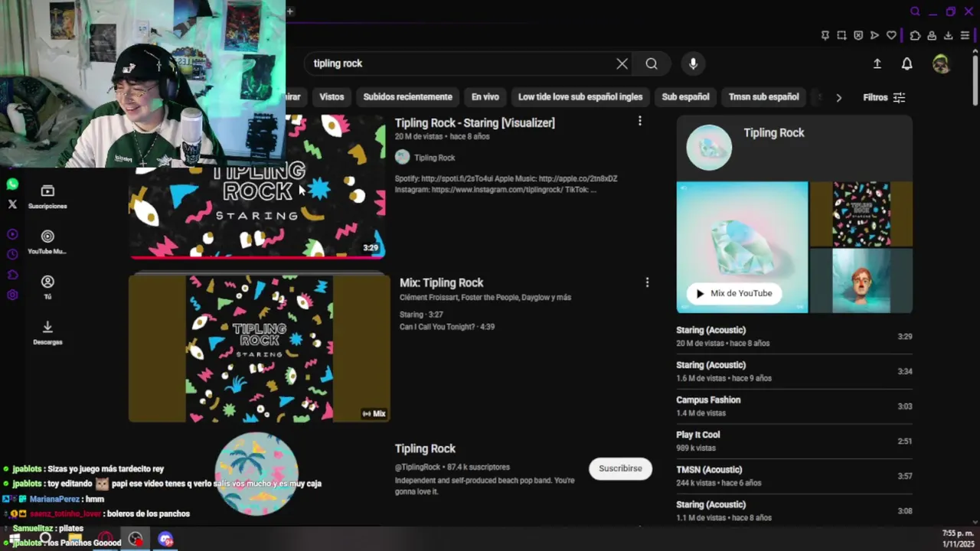
Task: Open WhatsApp in the browser sidebar
Action: tap(12, 184)
